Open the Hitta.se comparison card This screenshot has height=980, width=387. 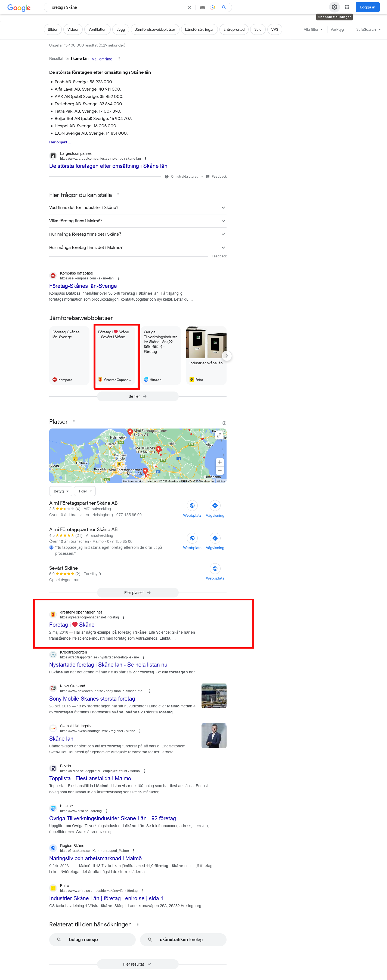tap(160, 355)
